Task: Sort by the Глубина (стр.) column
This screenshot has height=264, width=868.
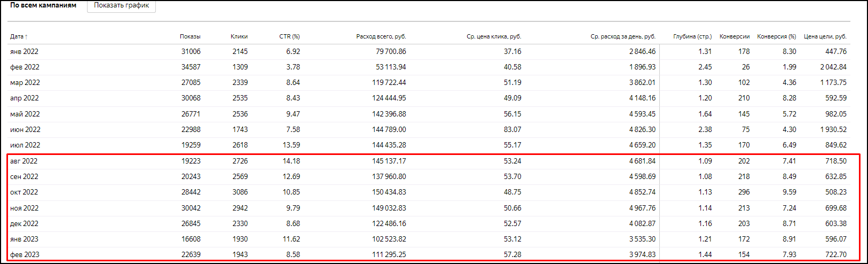Action: pos(692,36)
